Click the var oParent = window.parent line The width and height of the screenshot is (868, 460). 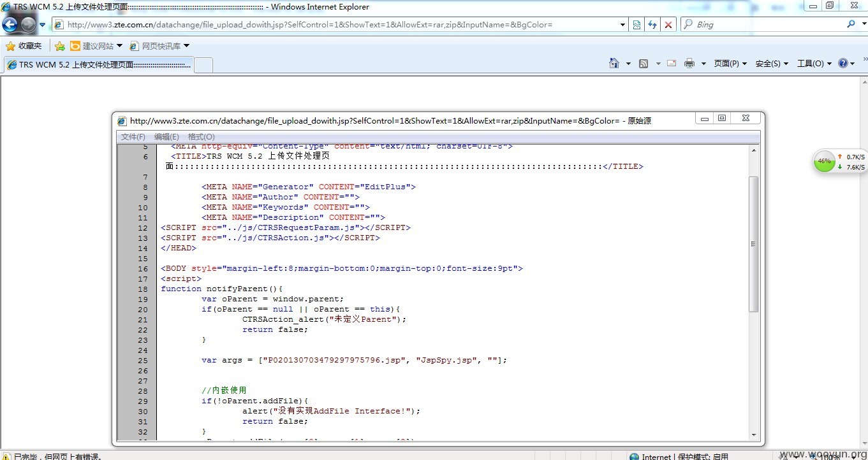[x=272, y=299]
